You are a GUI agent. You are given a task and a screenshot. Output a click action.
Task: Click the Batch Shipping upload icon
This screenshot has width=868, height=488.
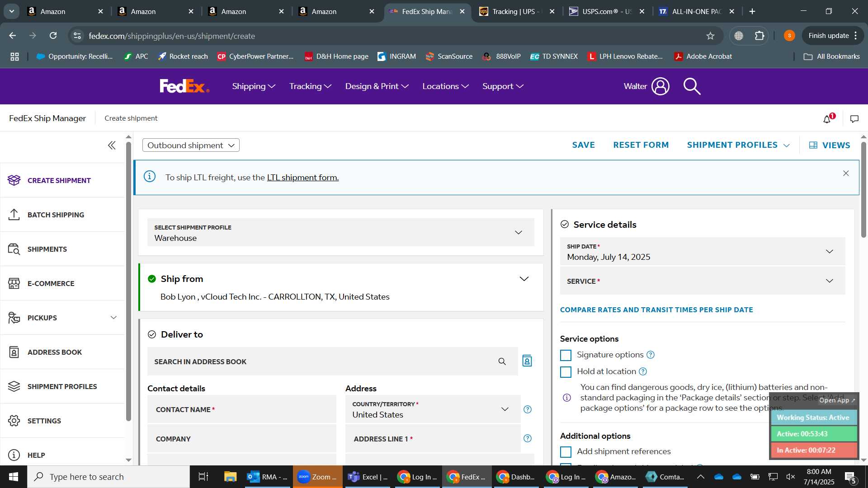click(14, 215)
